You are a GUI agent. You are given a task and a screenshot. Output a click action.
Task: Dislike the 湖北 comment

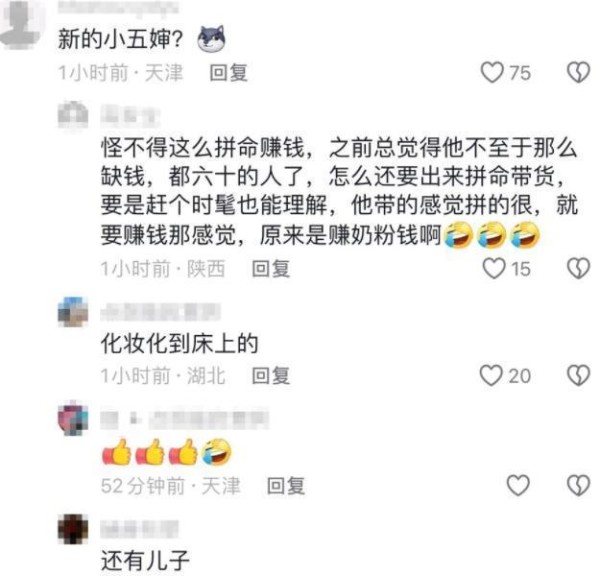click(x=578, y=375)
